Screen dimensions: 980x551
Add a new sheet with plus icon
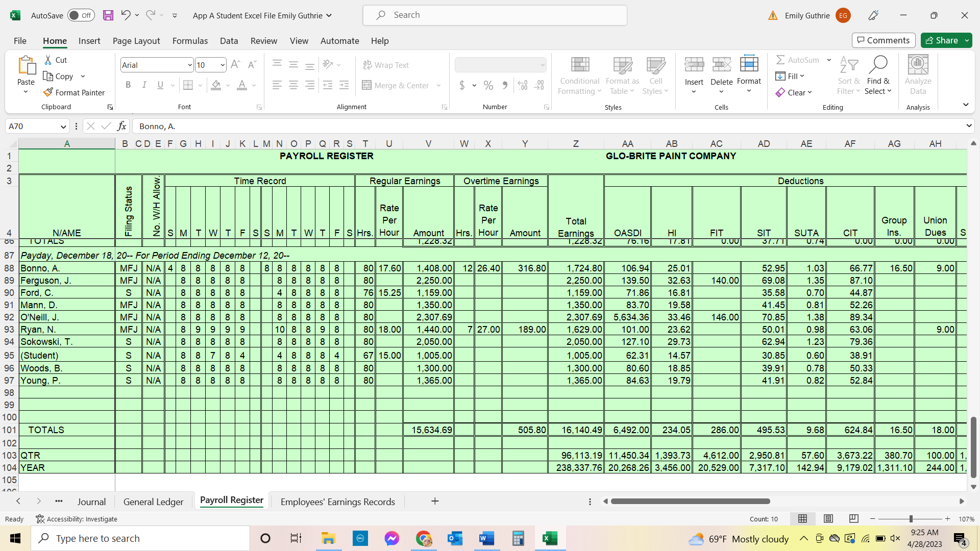(x=435, y=502)
